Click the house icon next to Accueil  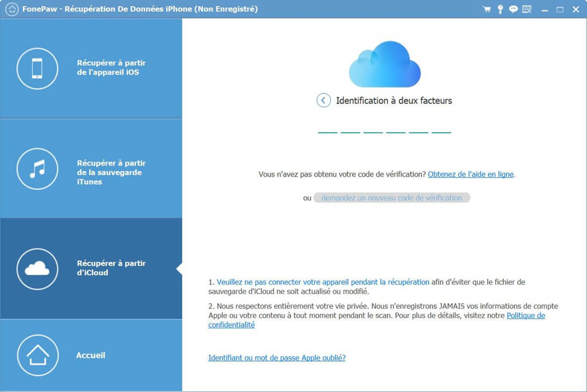coord(37,355)
